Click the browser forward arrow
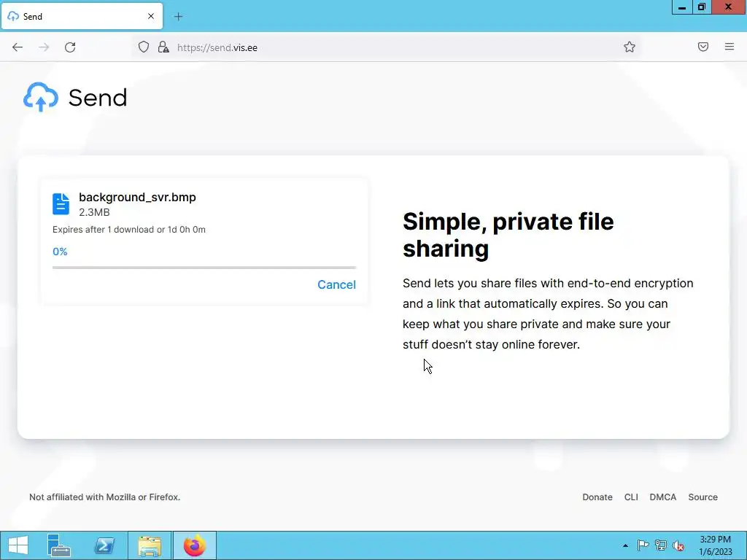 tap(44, 47)
